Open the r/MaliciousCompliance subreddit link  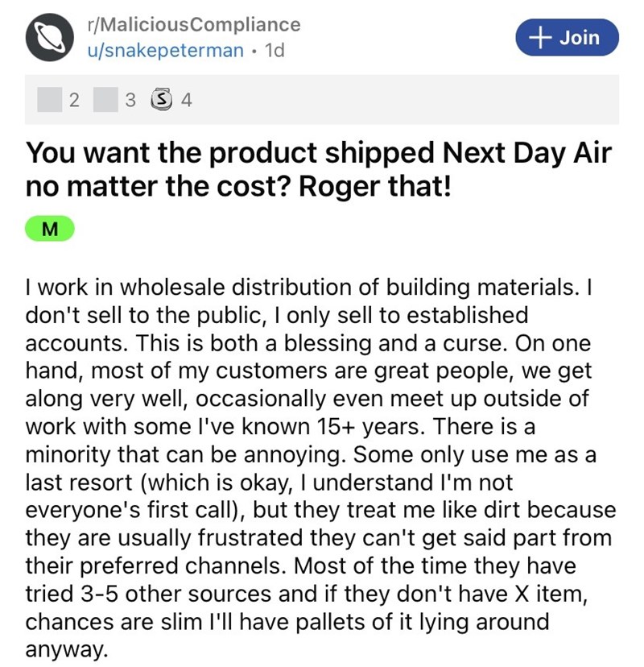point(193,24)
